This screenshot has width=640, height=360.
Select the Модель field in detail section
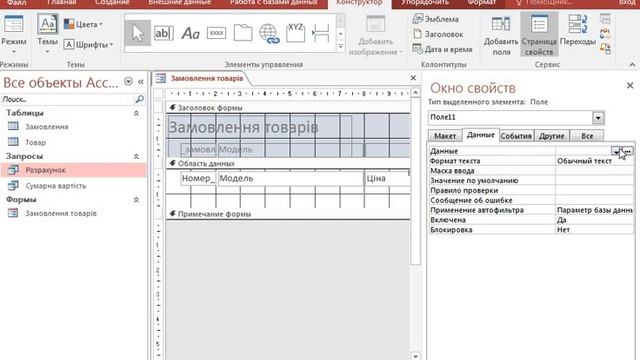(x=291, y=178)
